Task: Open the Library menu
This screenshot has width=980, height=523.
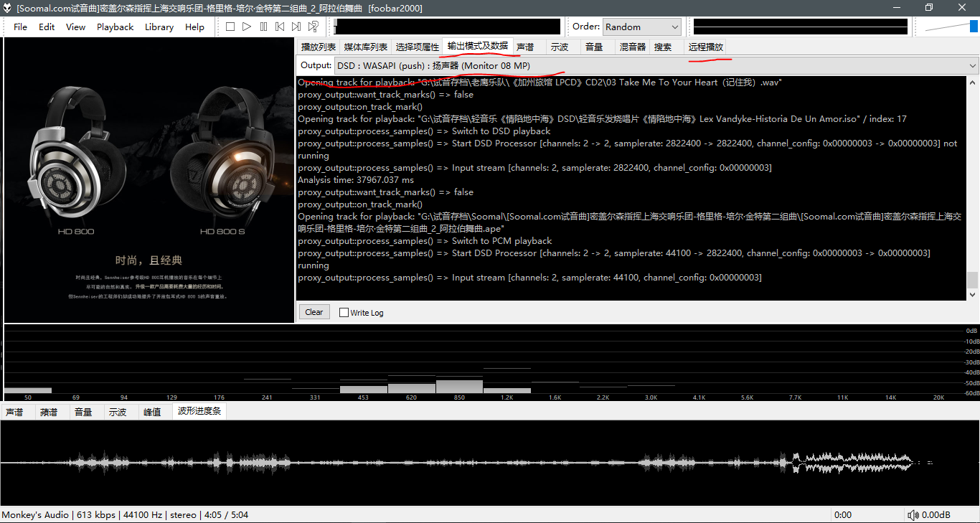Action: [159, 27]
